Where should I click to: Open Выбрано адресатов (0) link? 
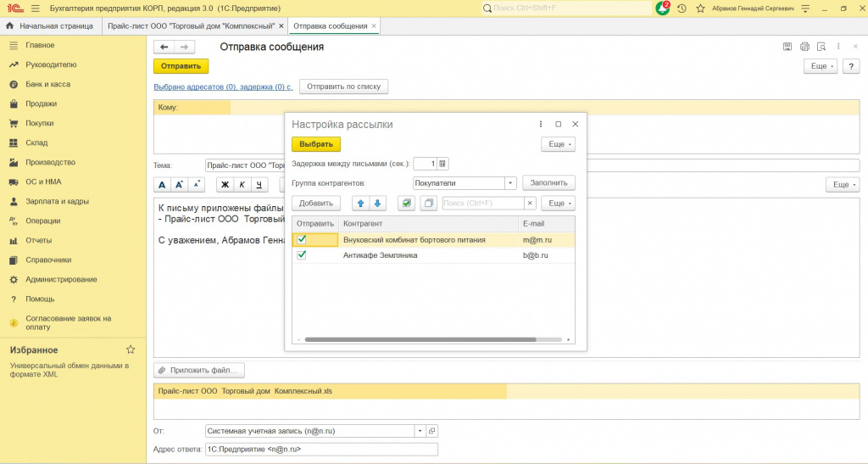(x=223, y=87)
